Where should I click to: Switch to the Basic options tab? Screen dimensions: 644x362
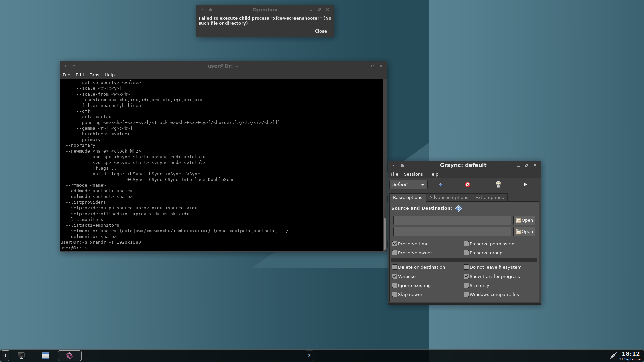[x=408, y=198]
